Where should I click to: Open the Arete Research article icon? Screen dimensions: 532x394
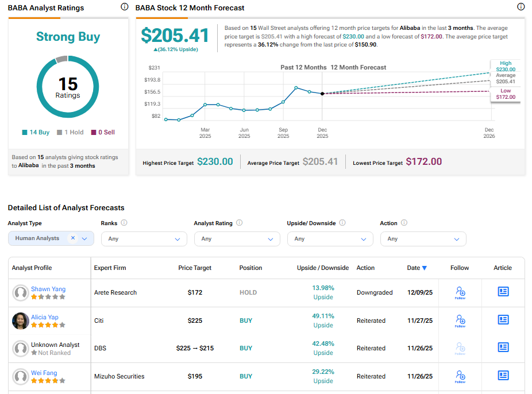pos(503,292)
